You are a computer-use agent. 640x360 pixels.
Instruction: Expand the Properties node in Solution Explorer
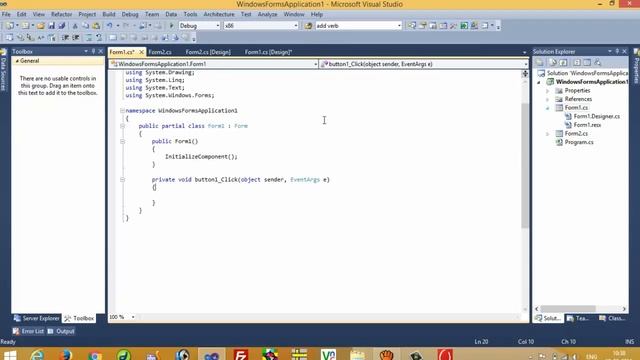[548, 91]
